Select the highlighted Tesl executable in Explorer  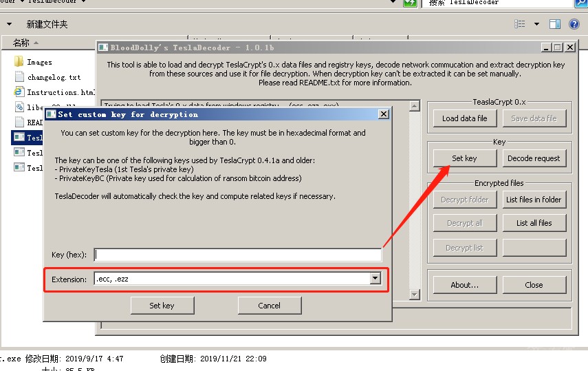point(28,138)
